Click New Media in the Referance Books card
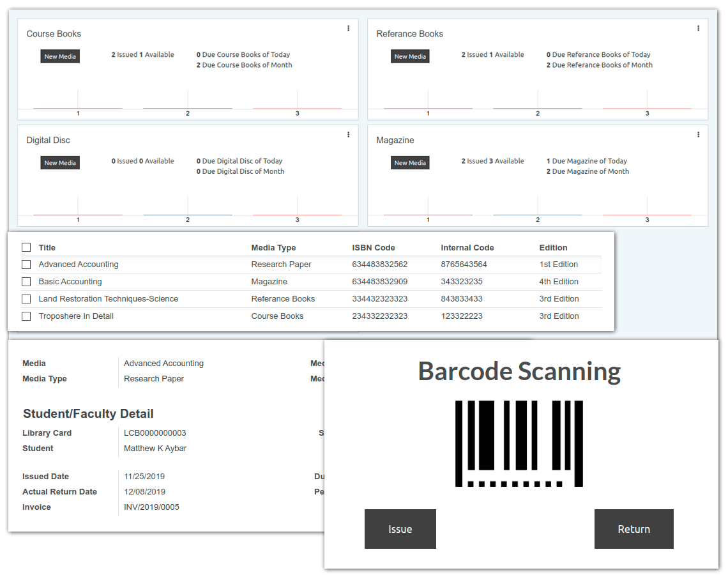 (410, 56)
